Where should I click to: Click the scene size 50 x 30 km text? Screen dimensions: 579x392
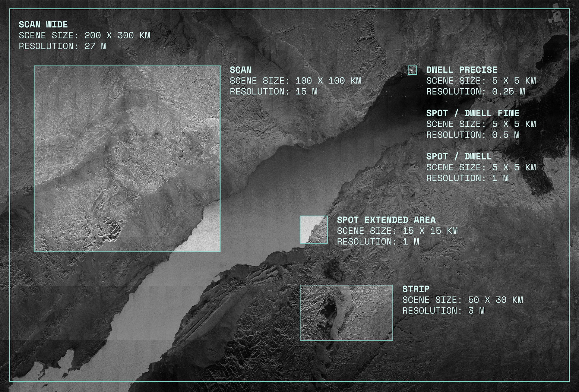pos(462,299)
